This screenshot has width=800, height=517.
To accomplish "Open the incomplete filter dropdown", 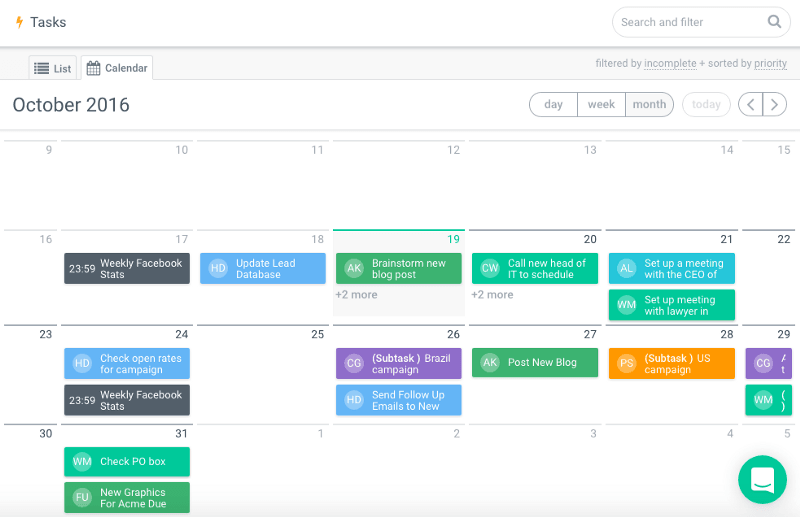I will click(x=670, y=64).
